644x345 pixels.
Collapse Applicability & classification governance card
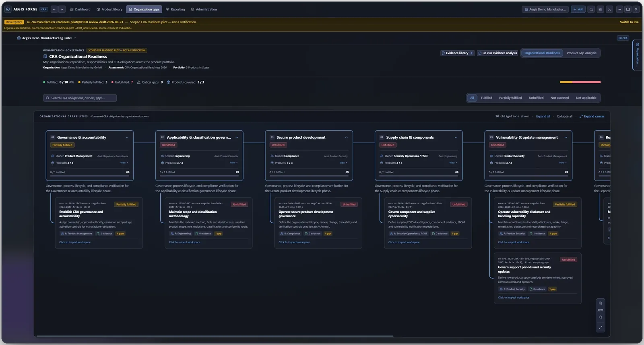click(237, 138)
